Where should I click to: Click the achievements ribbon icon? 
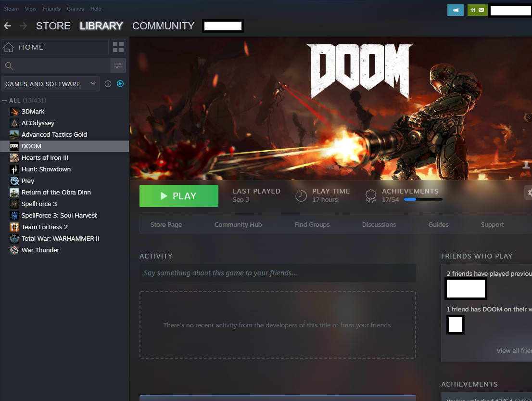click(x=370, y=195)
